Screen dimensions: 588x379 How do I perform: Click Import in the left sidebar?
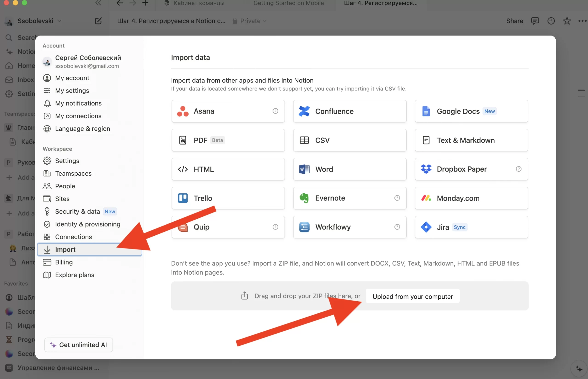click(65, 249)
